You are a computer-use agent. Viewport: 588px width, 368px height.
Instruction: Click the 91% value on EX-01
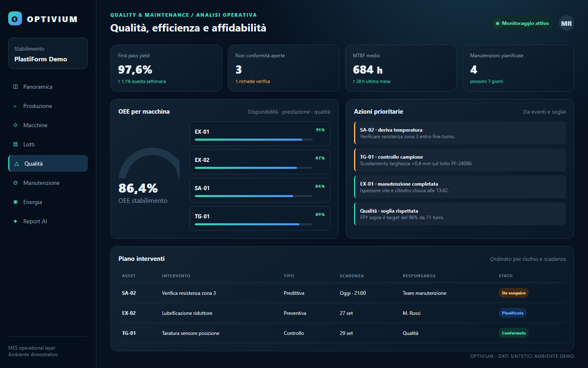[x=320, y=130]
